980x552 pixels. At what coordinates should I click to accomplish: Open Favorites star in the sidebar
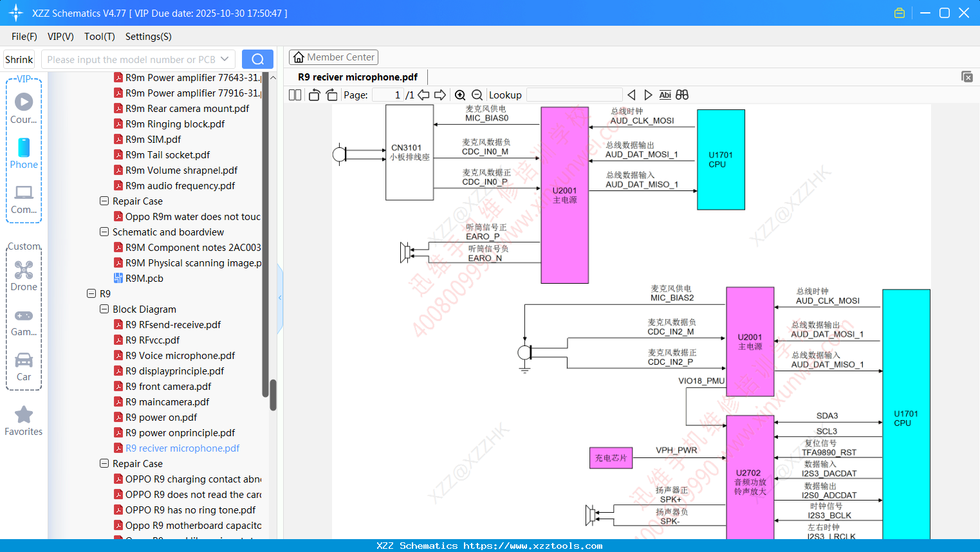coord(24,421)
